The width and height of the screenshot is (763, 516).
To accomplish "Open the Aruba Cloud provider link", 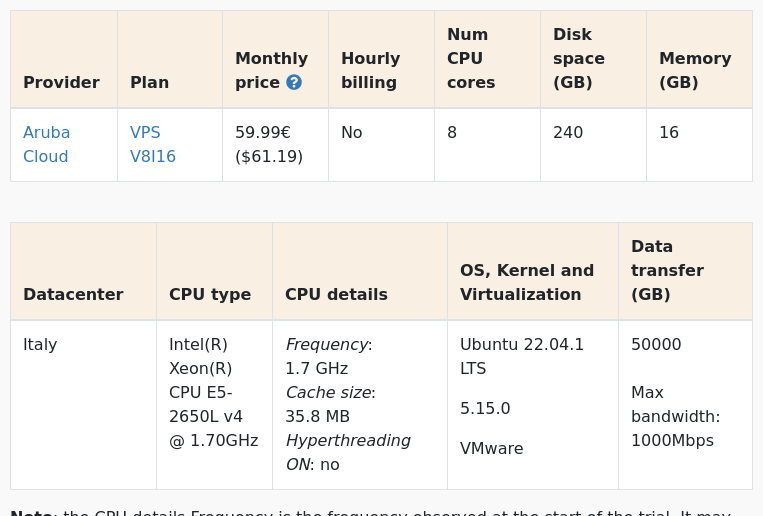I will click(46, 144).
